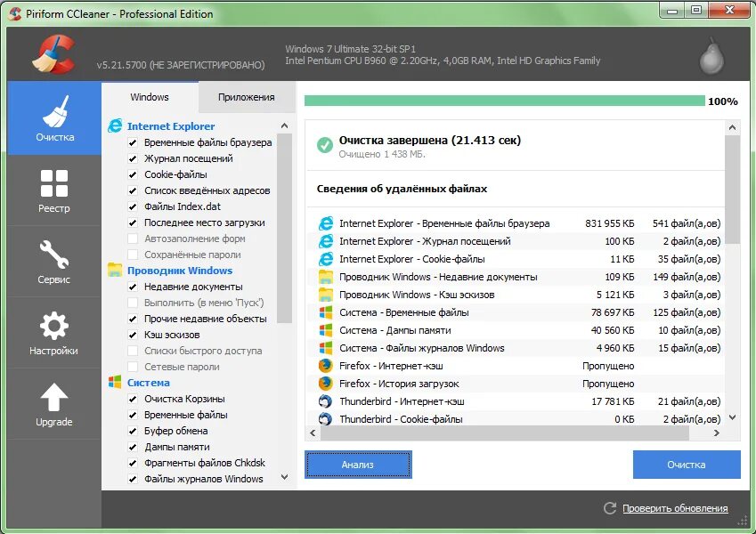Select Internet Explorer category heading

point(171,126)
